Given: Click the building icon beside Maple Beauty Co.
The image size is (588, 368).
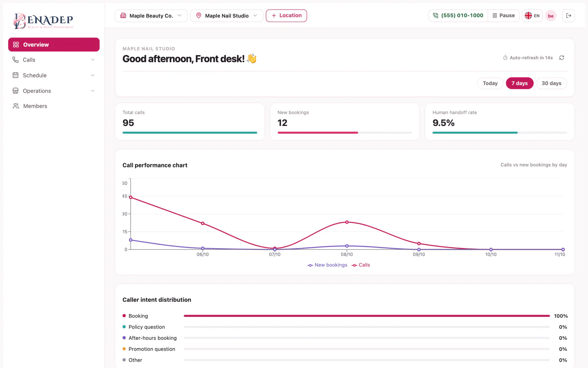Looking at the screenshot, I should point(123,15).
